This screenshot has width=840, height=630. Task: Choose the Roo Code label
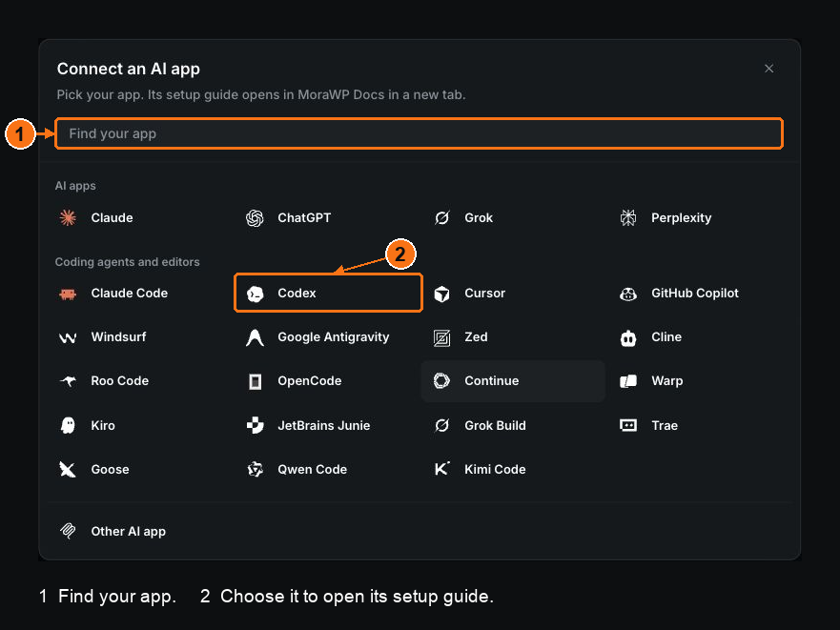pos(120,381)
